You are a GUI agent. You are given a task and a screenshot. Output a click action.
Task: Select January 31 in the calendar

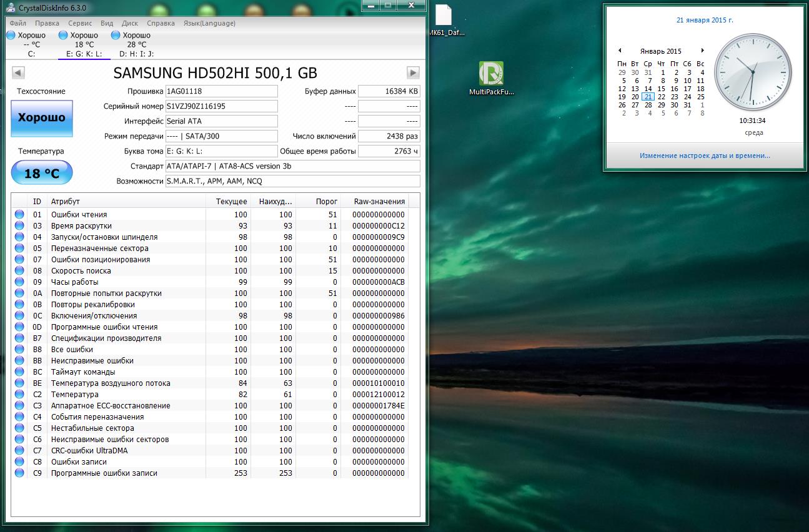click(x=688, y=105)
